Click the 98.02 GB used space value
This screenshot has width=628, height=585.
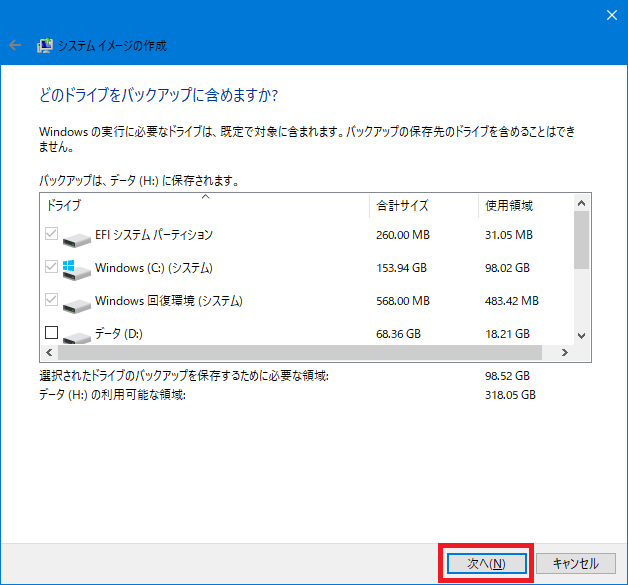pyautogui.click(x=507, y=267)
